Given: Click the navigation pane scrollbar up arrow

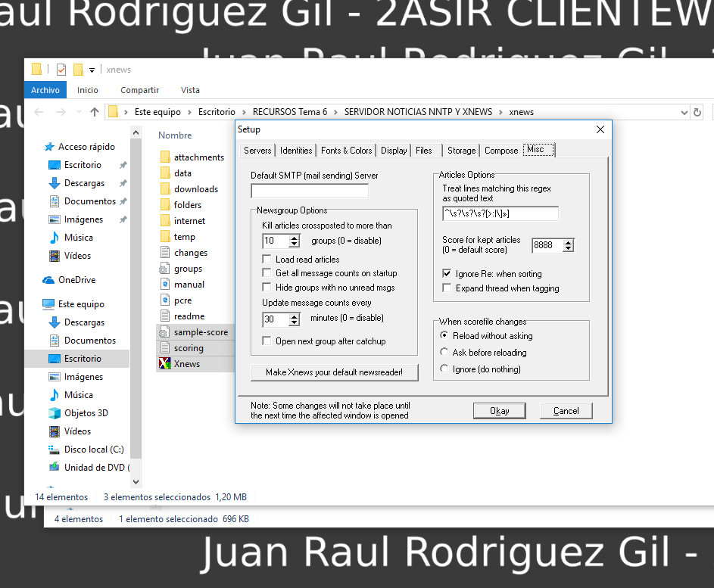Looking at the screenshot, I should [136, 133].
